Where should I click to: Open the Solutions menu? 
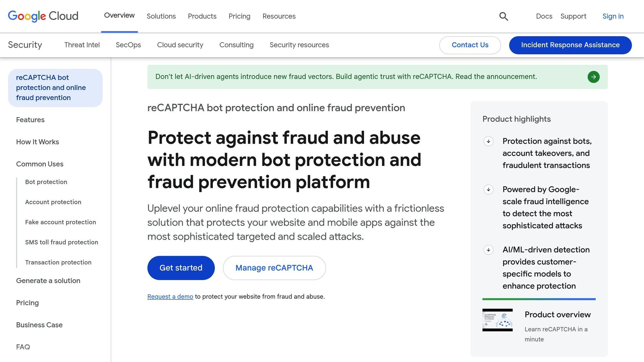click(x=161, y=16)
